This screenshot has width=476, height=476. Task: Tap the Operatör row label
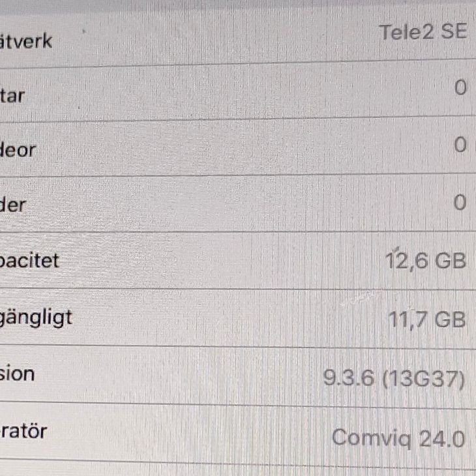(23, 431)
